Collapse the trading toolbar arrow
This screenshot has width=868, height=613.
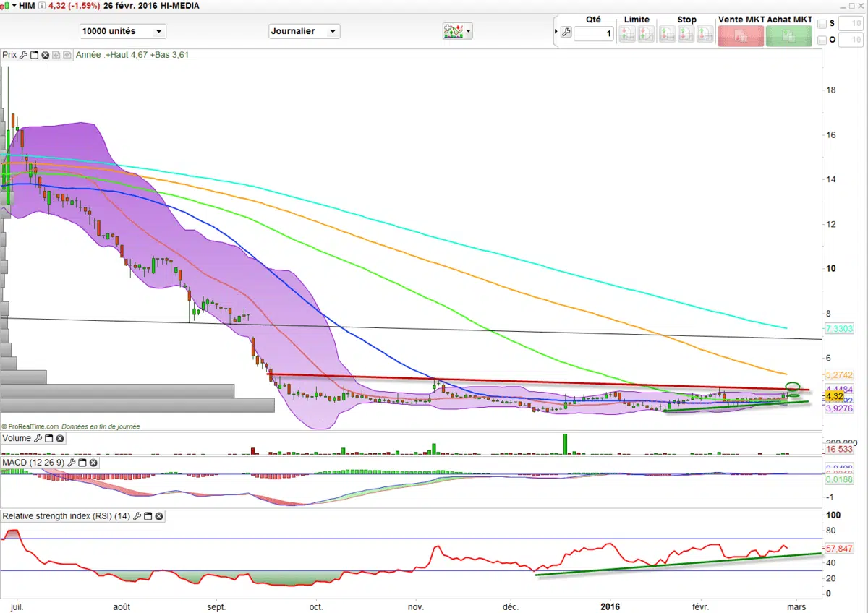click(556, 33)
